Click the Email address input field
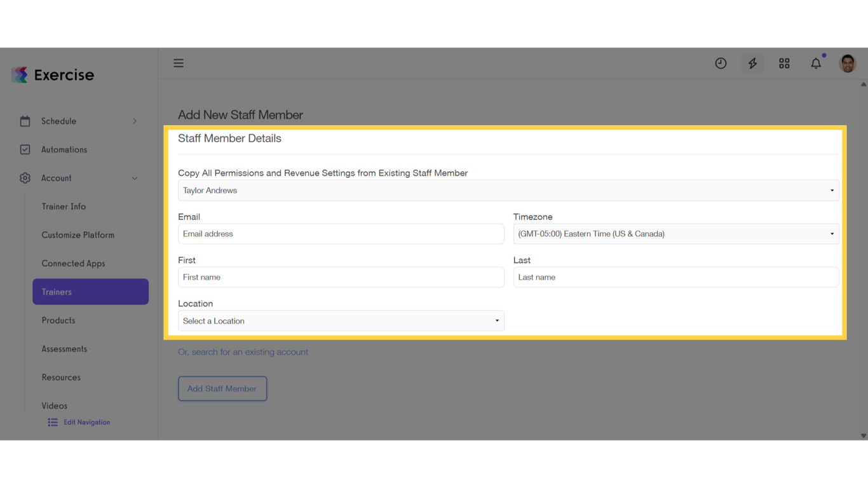The image size is (868, 488). pos(341,234)
